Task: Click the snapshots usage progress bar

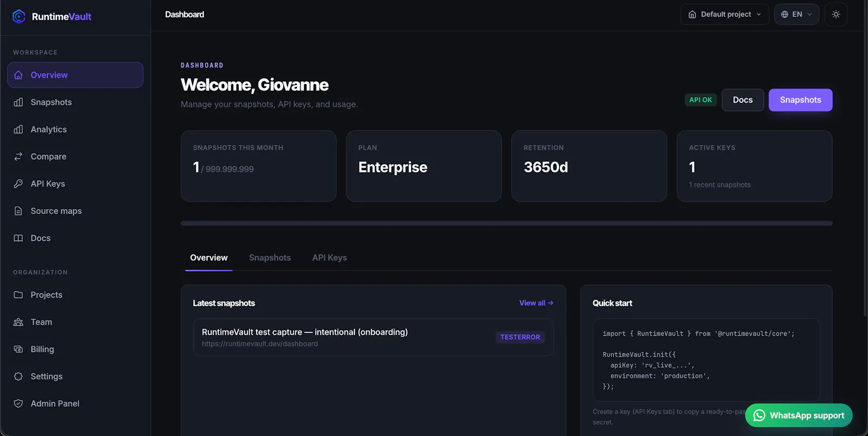Action: (x=506, y=223)
